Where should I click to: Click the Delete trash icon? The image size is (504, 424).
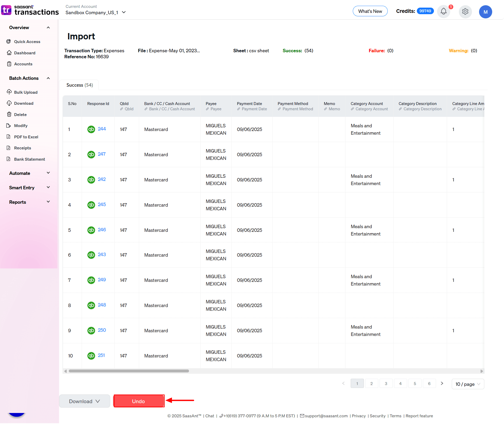pos(9,114)
